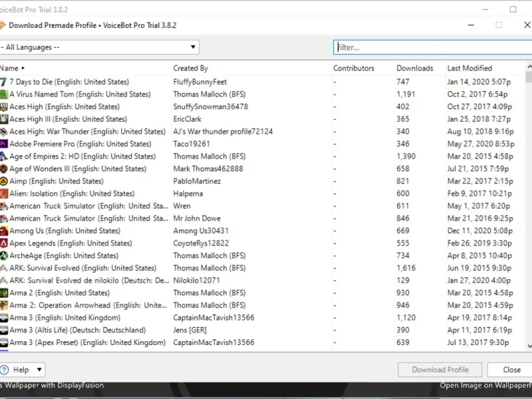Sort the list by the Name column header

pos(9,68)
